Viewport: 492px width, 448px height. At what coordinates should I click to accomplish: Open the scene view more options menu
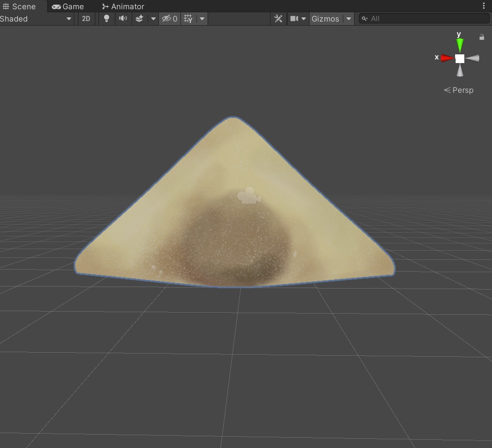tap(483, 6)
